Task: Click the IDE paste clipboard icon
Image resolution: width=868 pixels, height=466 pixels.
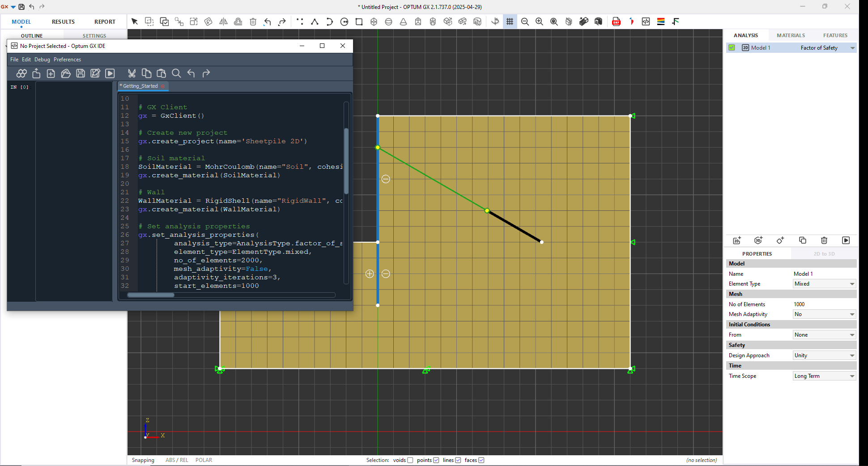Action: (x=161, y=73)
